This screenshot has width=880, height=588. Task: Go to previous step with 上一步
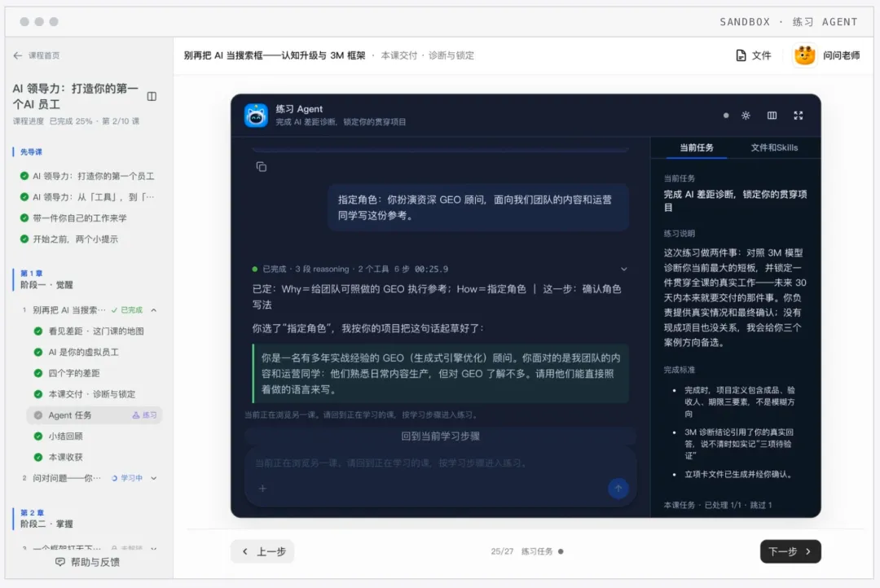(x=262, y=551)
